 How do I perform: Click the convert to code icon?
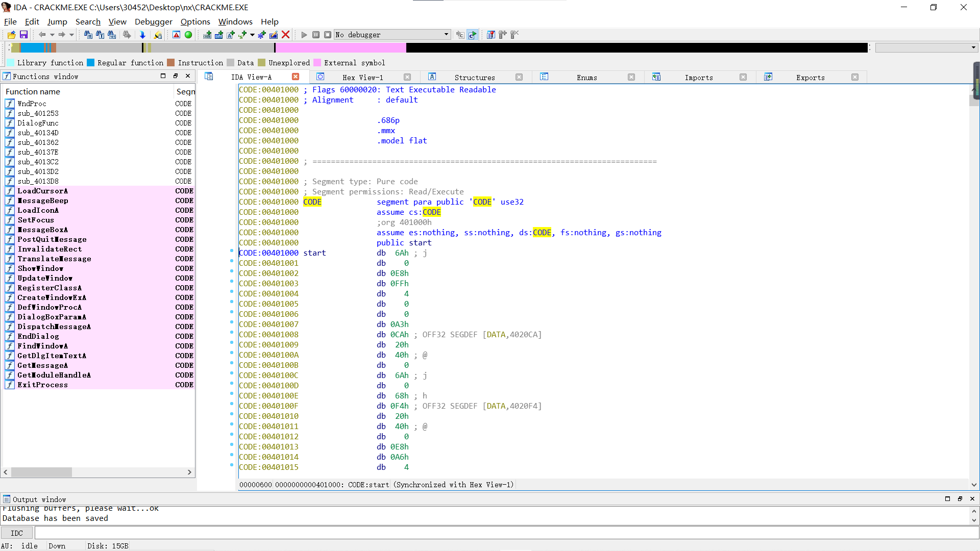(207, 35)
